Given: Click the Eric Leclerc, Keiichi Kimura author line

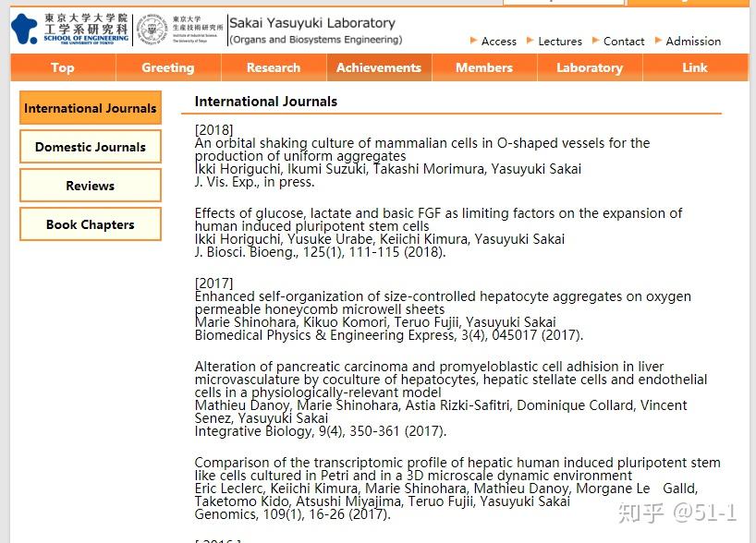Looking at the screenshot, I should [446, 495].
